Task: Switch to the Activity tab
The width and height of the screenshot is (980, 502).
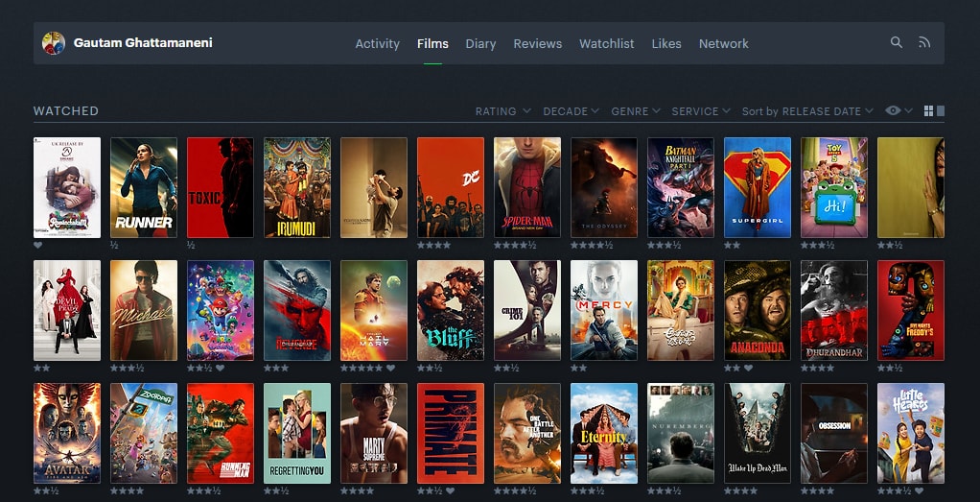Action: click(x=378, y=44)
